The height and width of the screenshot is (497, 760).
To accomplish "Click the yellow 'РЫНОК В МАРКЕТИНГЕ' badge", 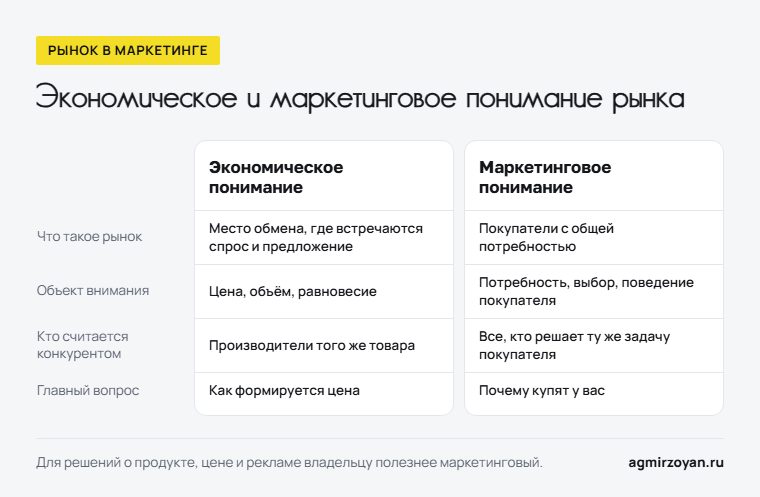I will pos(128,50).
